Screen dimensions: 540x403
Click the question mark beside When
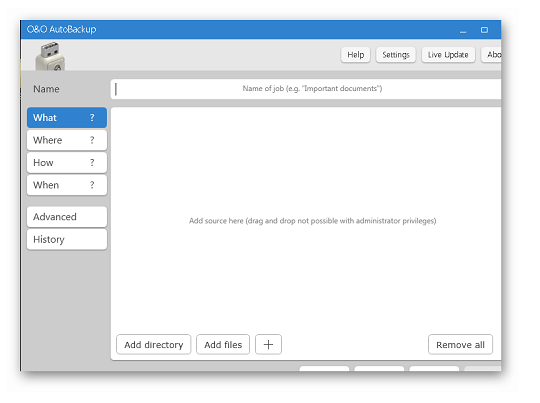92,185
